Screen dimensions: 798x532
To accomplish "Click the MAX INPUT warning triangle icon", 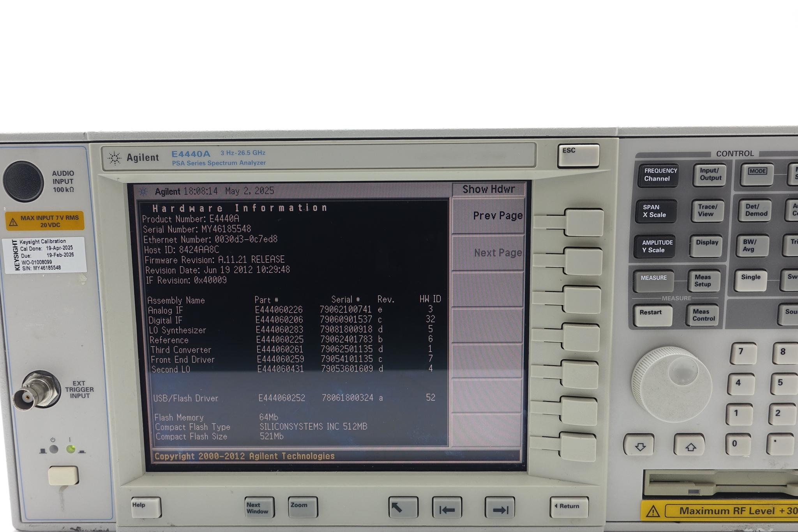I will pos(13,222).
